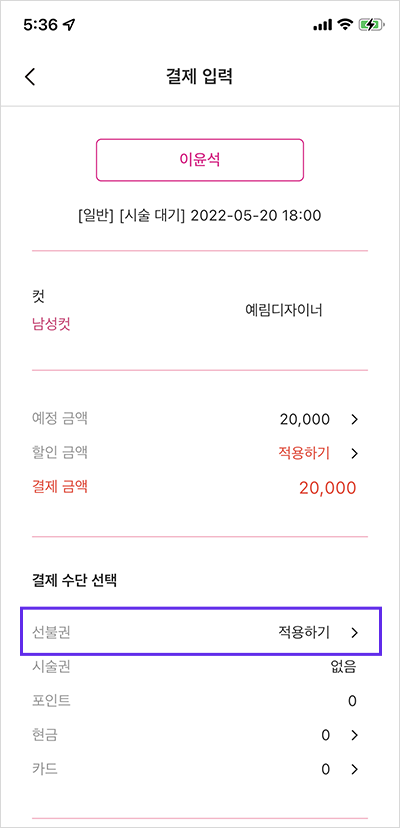400x828 pixels.
Task: Tap 적용하기 for 할인 금액
Action: click(304, 453)
